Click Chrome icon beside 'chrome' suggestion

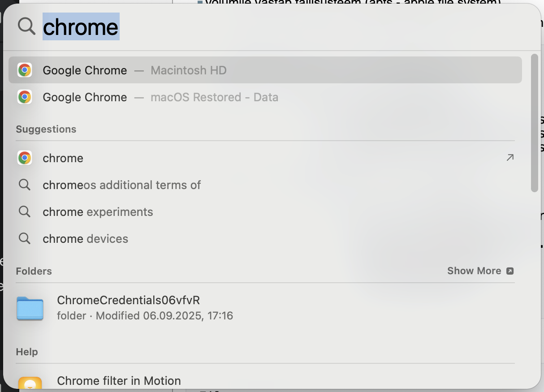point(25,158)
